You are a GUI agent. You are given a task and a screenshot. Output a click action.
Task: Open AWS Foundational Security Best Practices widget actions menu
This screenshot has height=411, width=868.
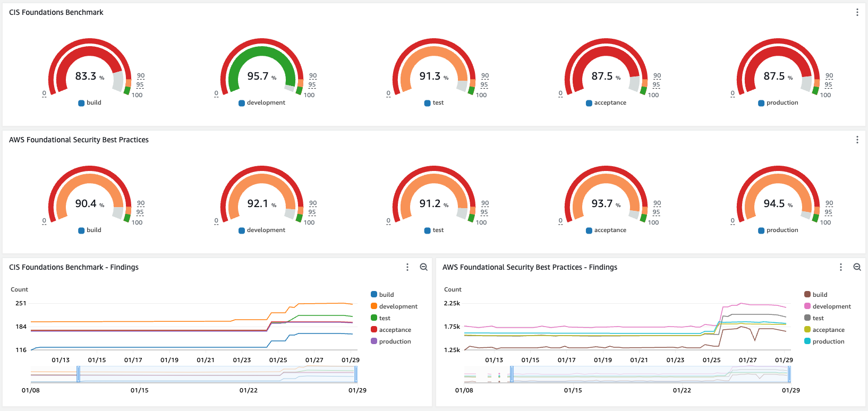point(857,140)
